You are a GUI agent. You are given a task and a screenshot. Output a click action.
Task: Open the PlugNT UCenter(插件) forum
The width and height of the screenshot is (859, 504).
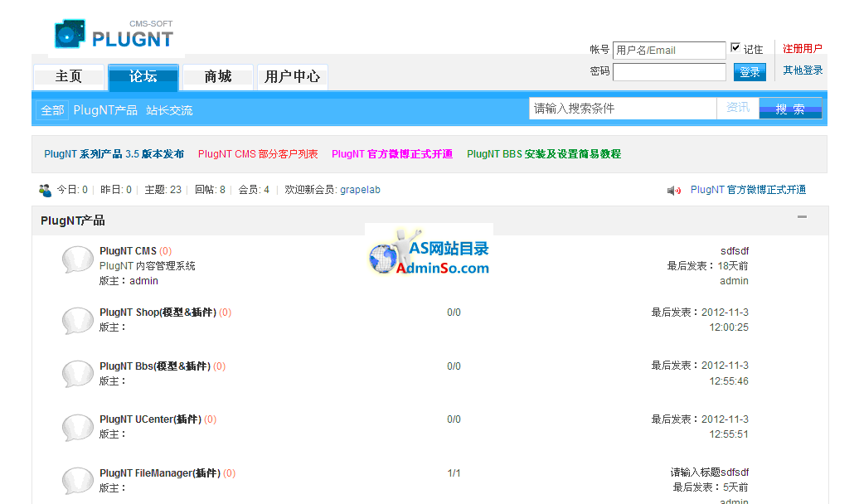point(151,419)
